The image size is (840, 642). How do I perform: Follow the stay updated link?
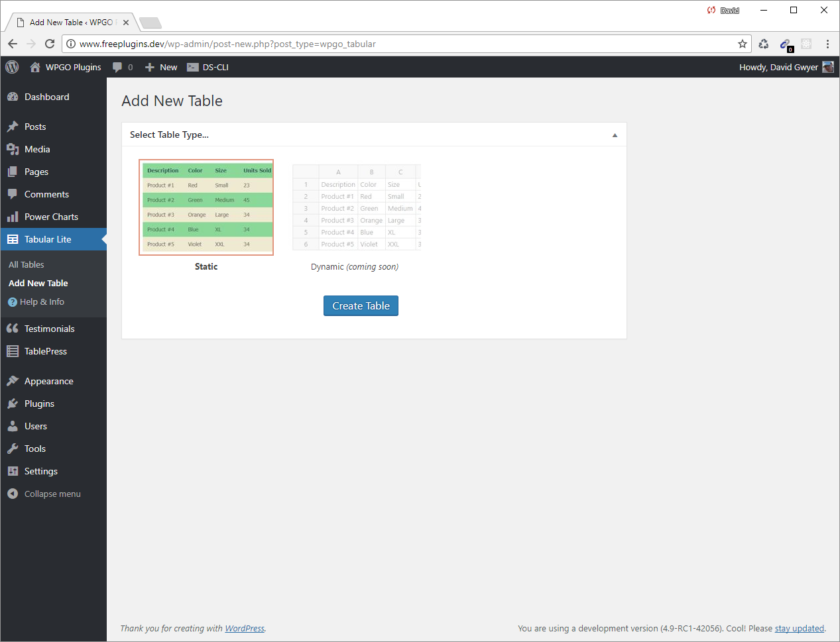click(800, 628)
